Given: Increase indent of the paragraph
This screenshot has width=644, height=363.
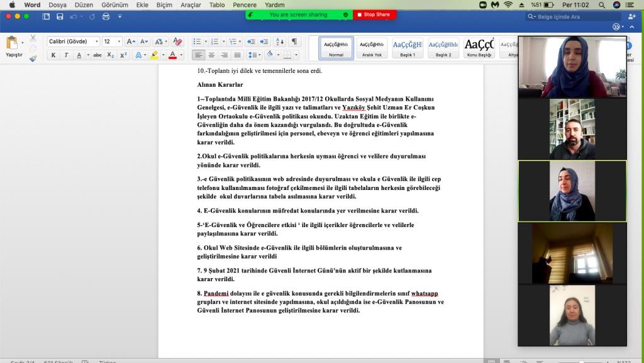Looking at the screenshot, I should point(265,42).
